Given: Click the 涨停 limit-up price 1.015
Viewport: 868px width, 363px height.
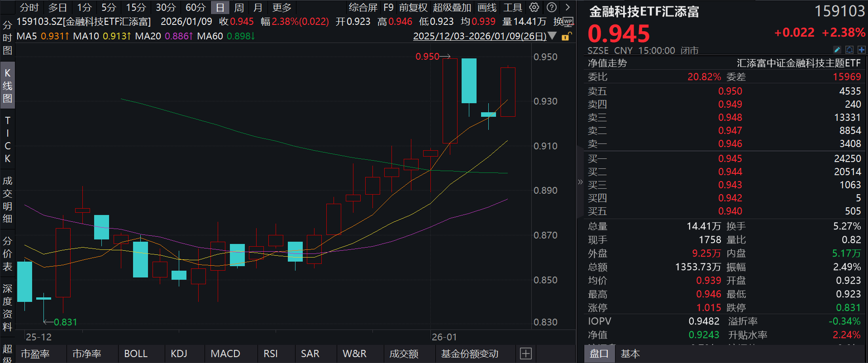Looking at the screenshot, I should pyautogui.click(x=709, y=308).
